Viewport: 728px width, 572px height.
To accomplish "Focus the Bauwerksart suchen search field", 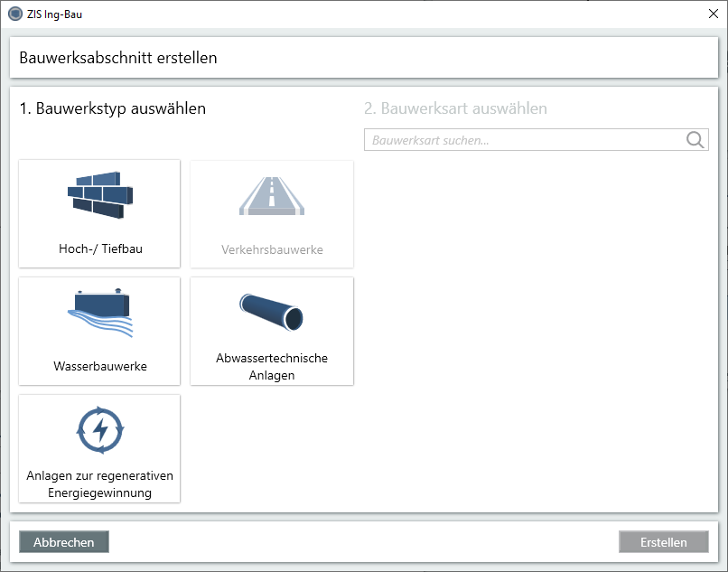I will point(524,140).
